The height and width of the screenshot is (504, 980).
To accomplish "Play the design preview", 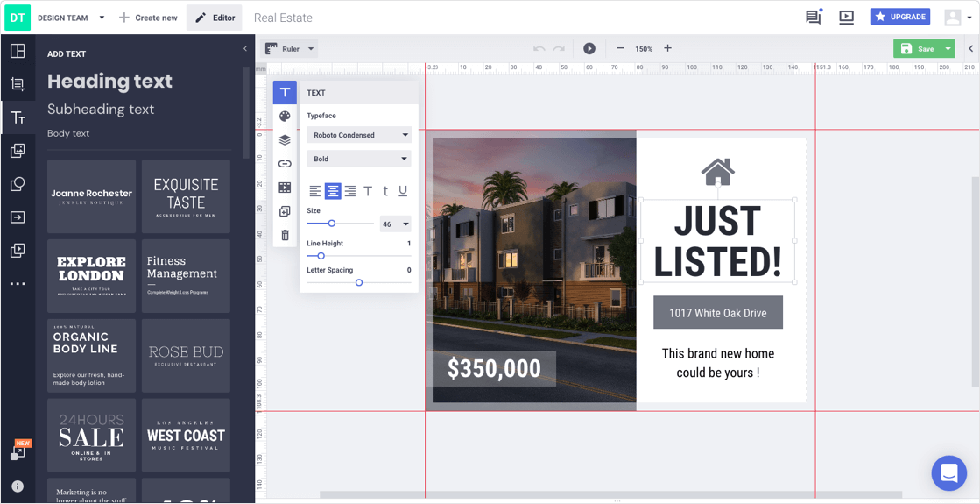I will 589,49.
